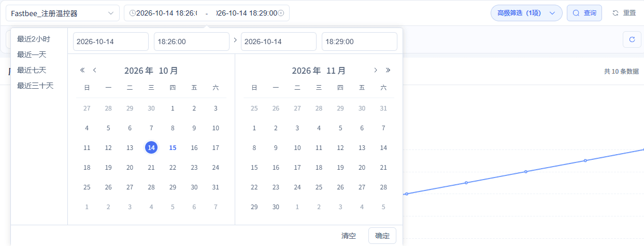Click the 10 月 month label
644x246 pixels.
(x=168, y=71)
